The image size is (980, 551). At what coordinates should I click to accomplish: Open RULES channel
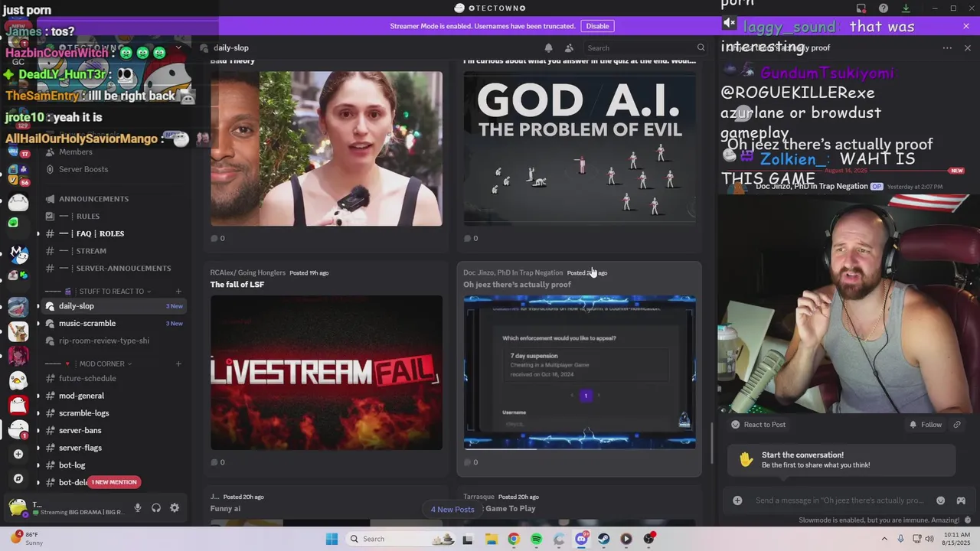(114, 217)
